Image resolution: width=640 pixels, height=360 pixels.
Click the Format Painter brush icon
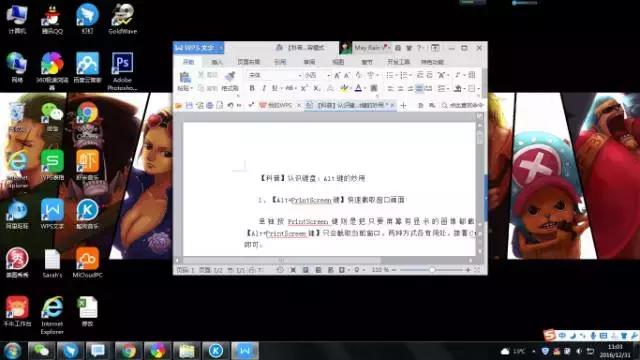pos(230,76)
